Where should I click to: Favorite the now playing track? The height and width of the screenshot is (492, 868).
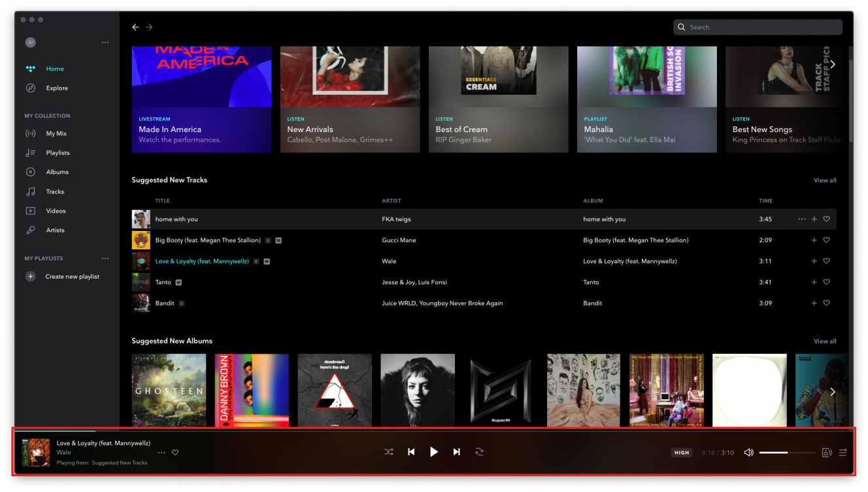pos(175,453)
